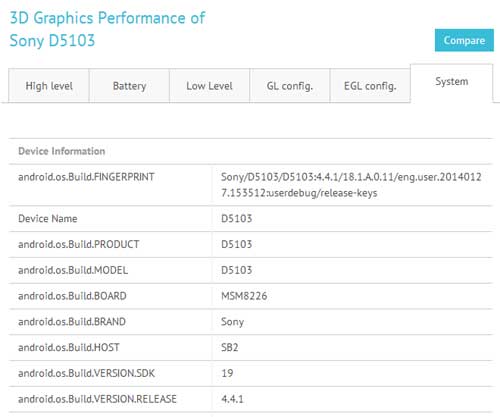This screenshot has height=417, width=500.
Task: Open the High level tab
Action: tap(49, 86)
